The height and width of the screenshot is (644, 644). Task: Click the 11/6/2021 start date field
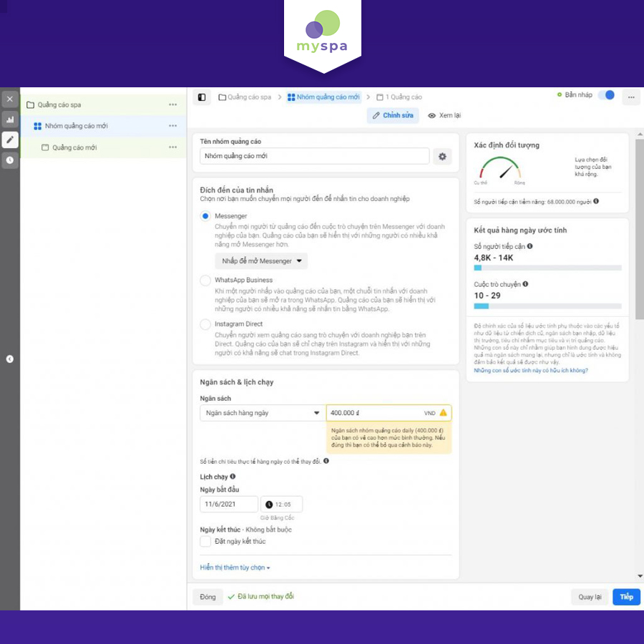pos(229,504)
